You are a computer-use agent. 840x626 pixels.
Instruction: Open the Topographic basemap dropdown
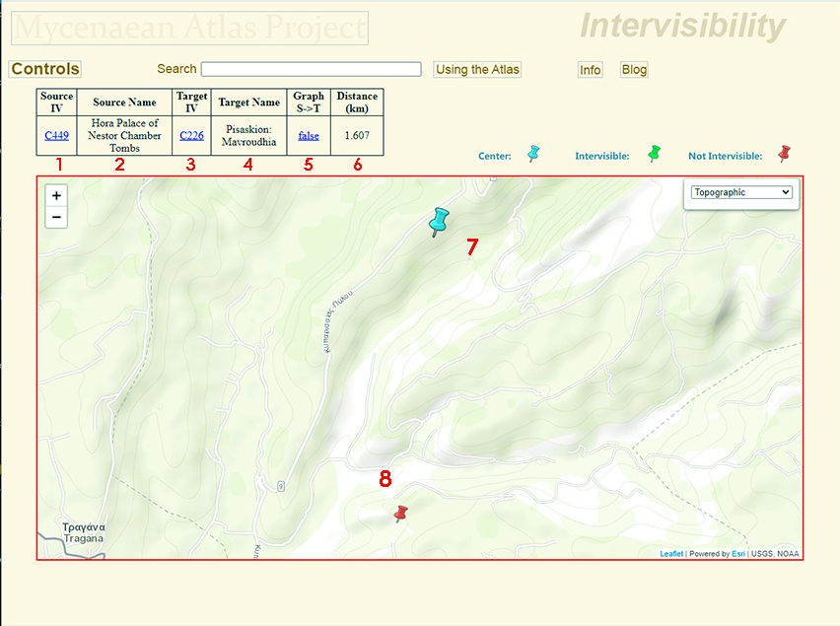point(742,193)
